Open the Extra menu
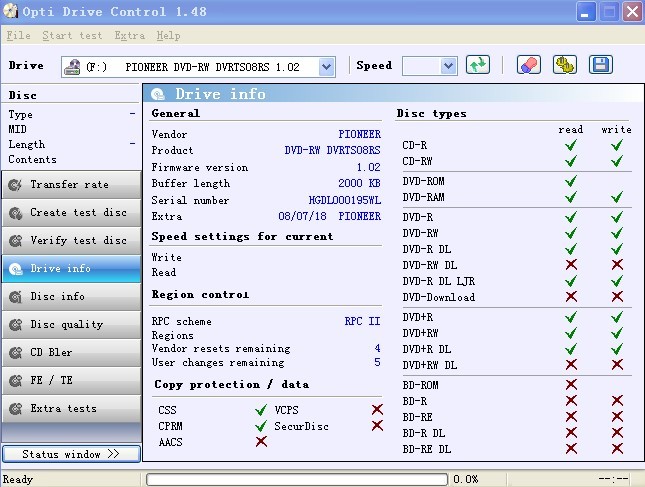645x487 pixels. tap(130, 35)
